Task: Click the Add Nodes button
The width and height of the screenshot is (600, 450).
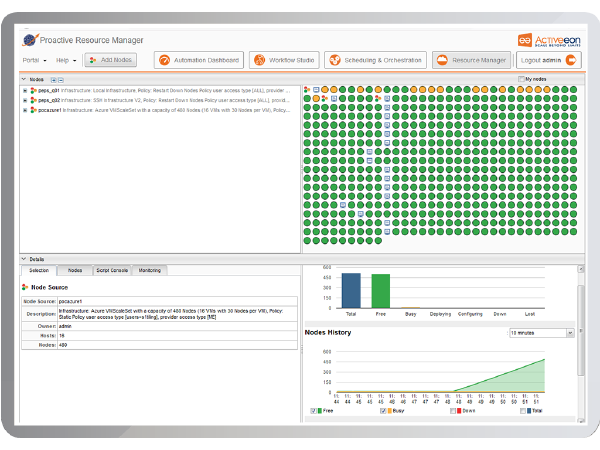Action: [111, 60]
